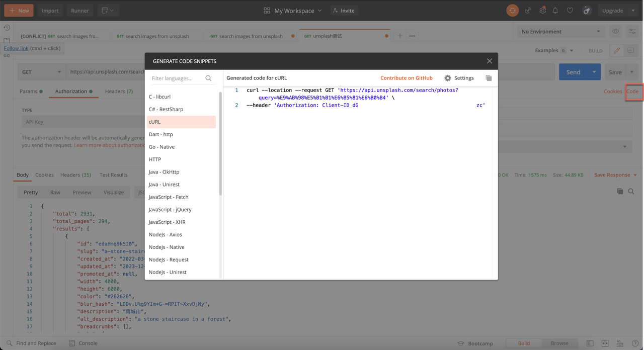Add a new request tab with plus

[400, 36]
